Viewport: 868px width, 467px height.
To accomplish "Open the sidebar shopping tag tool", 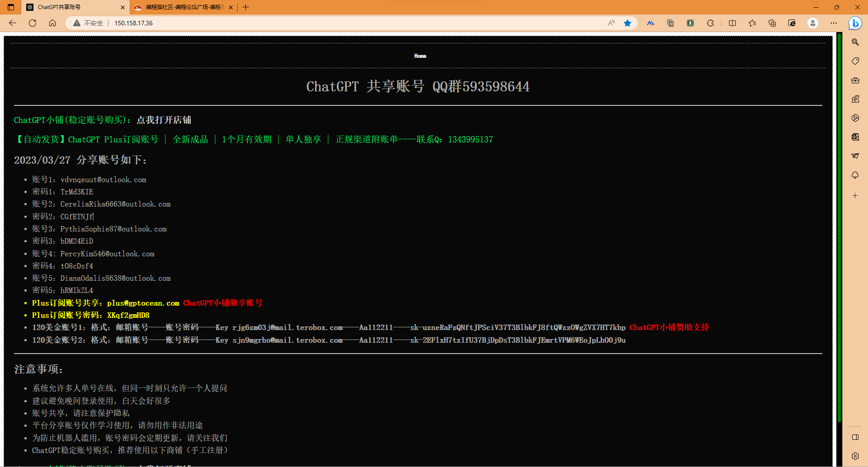I will (855, 61).
